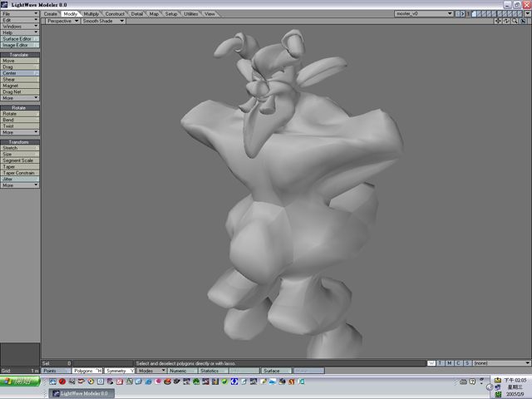Select layer 1 foreground slot
The width and height of the screenshot is (532, 399).
(474, 13)
